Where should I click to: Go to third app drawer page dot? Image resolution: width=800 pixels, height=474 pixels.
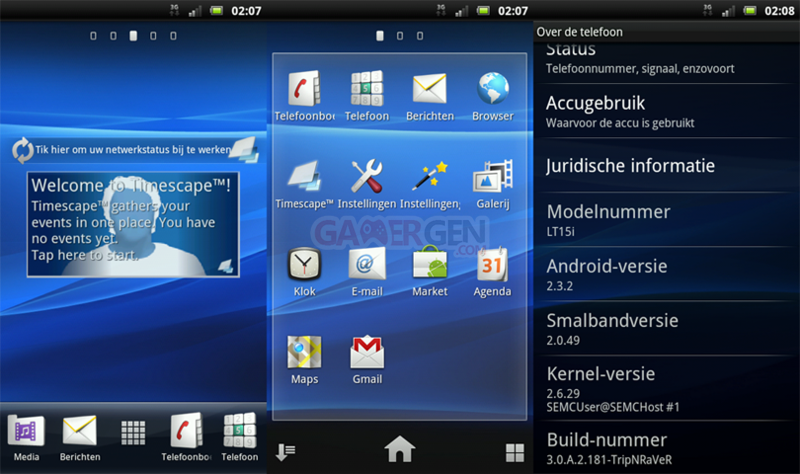point(420,36)
